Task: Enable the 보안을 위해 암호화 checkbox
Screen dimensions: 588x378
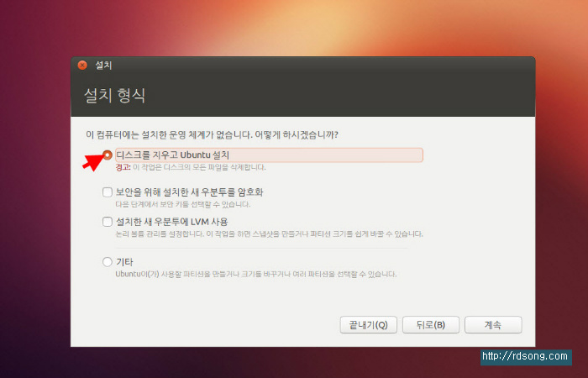Action: coord(107,192)
